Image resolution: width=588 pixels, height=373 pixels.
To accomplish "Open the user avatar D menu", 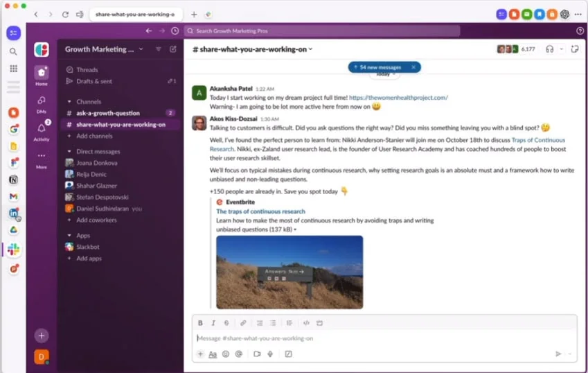I will click(42, 357).
